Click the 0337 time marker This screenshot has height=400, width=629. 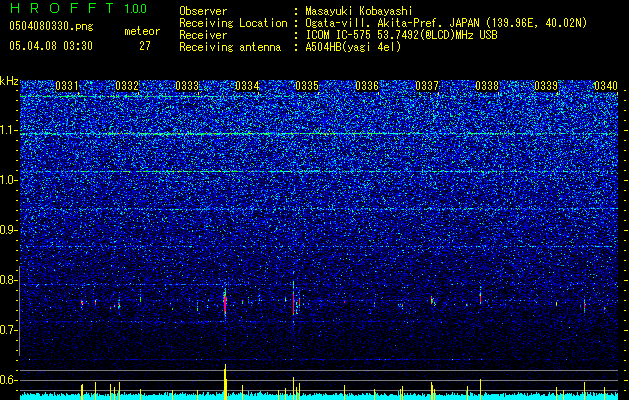[427, 86]
